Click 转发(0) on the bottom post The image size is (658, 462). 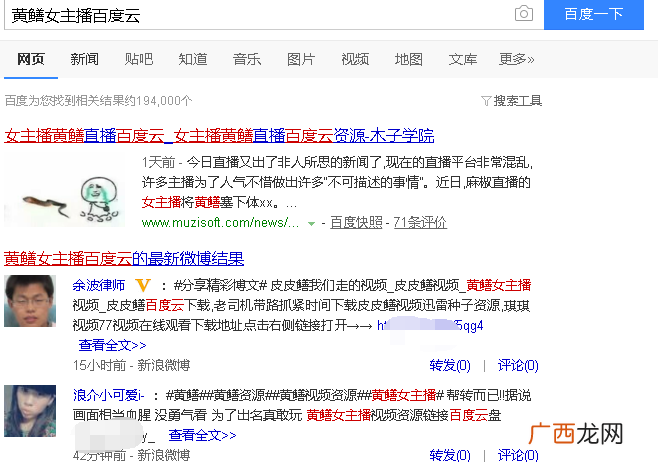[x=450, y=455]
